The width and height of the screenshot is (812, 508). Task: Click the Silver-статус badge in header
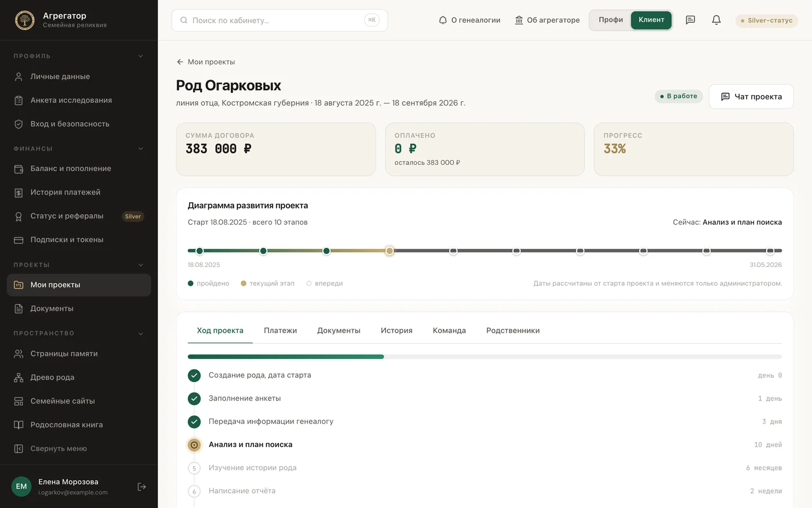click(767, 21)
